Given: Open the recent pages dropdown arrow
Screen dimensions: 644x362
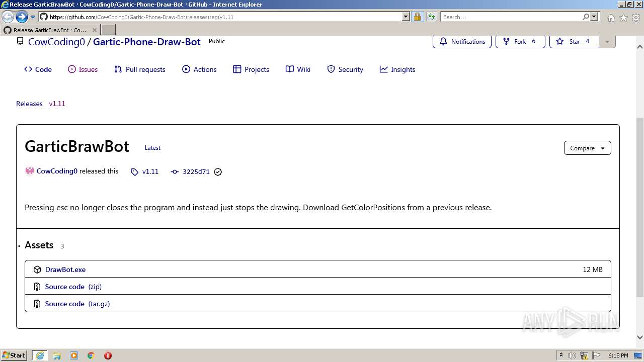Looking at the screenshot, I should (x=33, y=17).
